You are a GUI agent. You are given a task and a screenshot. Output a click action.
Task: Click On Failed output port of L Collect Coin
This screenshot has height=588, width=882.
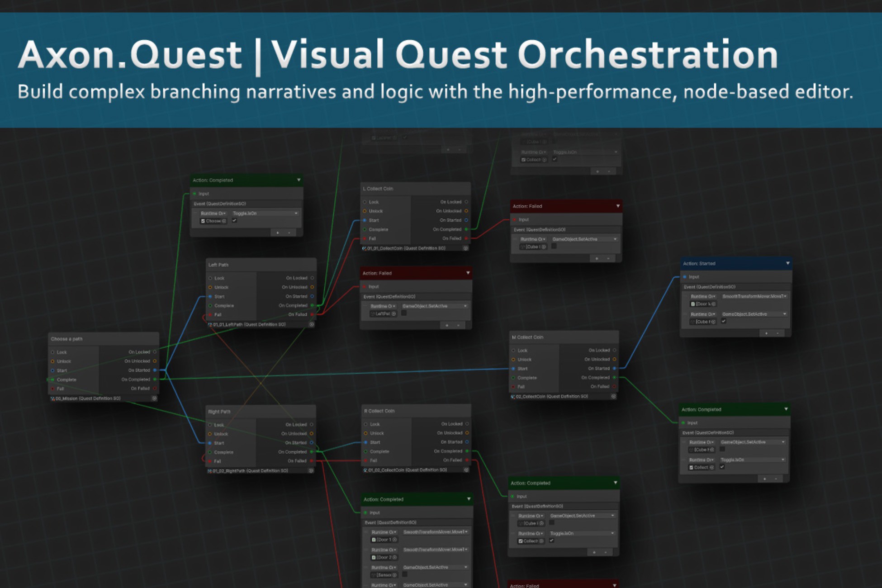click(x=466, y=238)
